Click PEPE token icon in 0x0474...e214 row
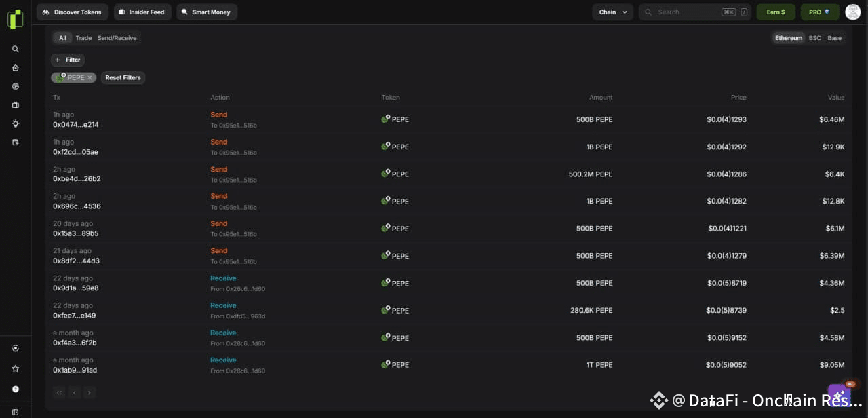The width and height of the screenshot is (868, 418). tap(385, 119)
